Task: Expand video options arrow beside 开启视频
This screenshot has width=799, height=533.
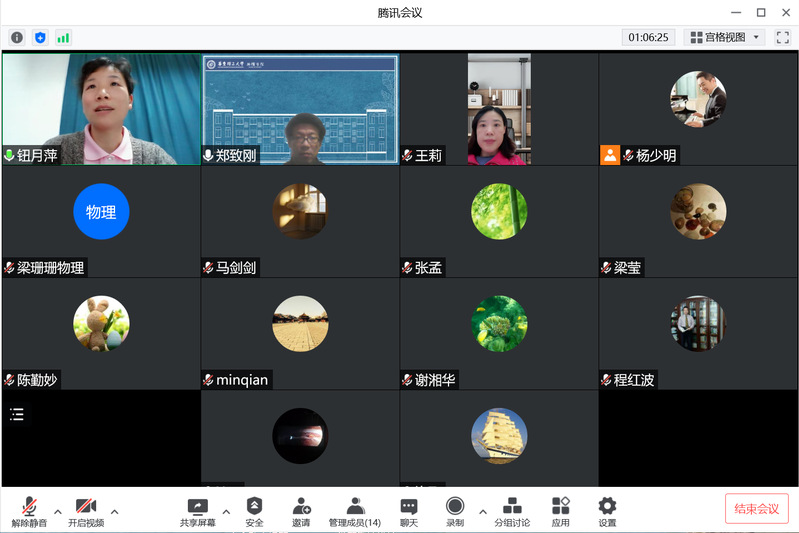Action: coord(114,511)
